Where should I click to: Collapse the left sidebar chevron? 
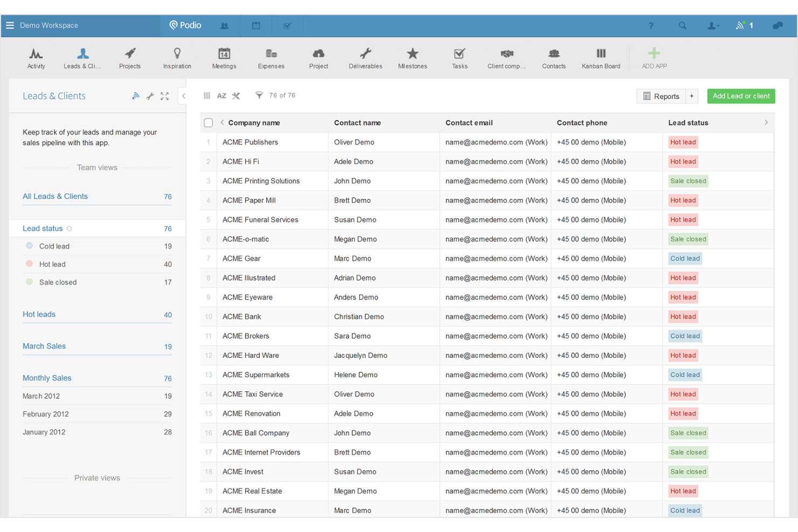coord(184,96)
